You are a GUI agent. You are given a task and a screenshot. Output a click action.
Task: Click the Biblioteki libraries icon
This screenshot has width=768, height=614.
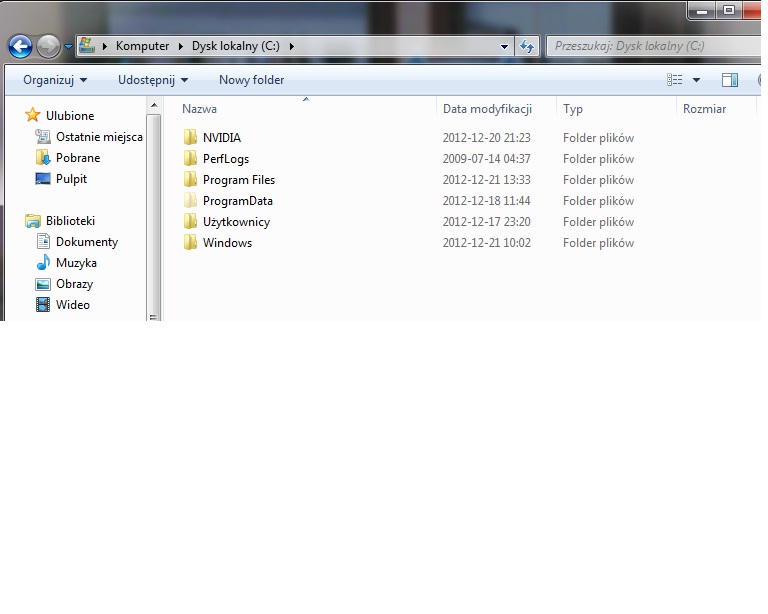33,221
